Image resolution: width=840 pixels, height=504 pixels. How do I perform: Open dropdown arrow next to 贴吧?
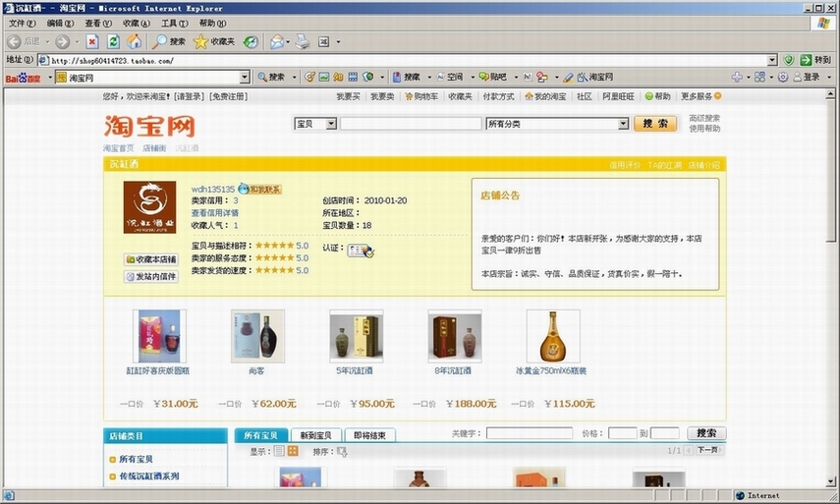click(516, 78)
